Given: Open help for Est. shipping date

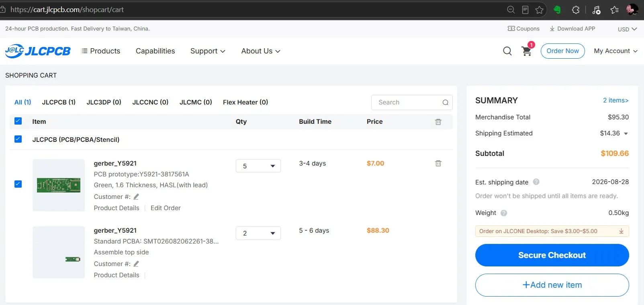Looking at the screenshot, I should tap(536, 182).
